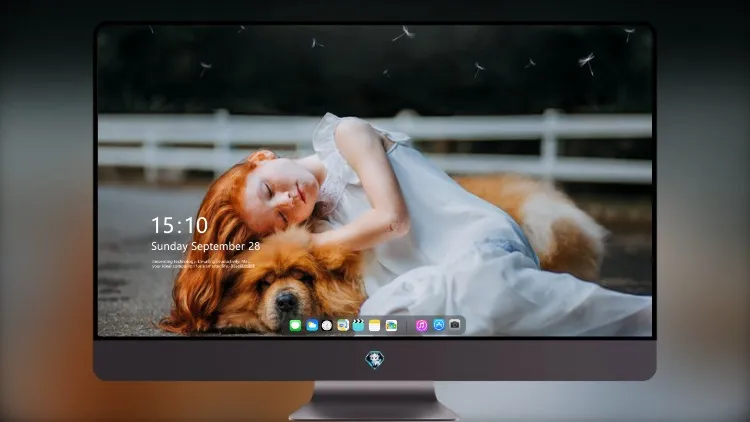The image size is (750, 422).
Task: Click the logo badge on monitor chin
Action: point(375,360)
